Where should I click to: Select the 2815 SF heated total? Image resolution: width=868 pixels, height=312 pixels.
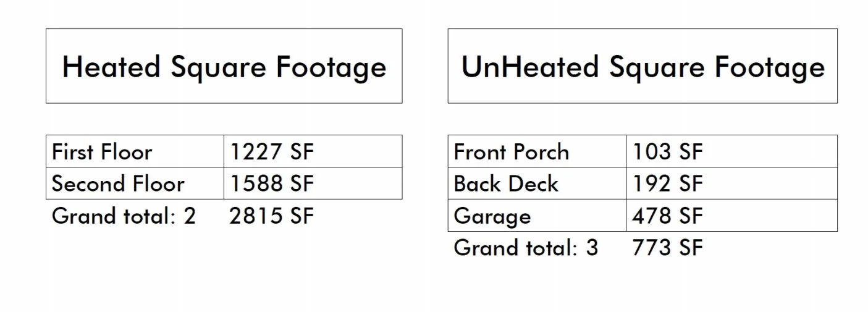[x=272, y=216]
